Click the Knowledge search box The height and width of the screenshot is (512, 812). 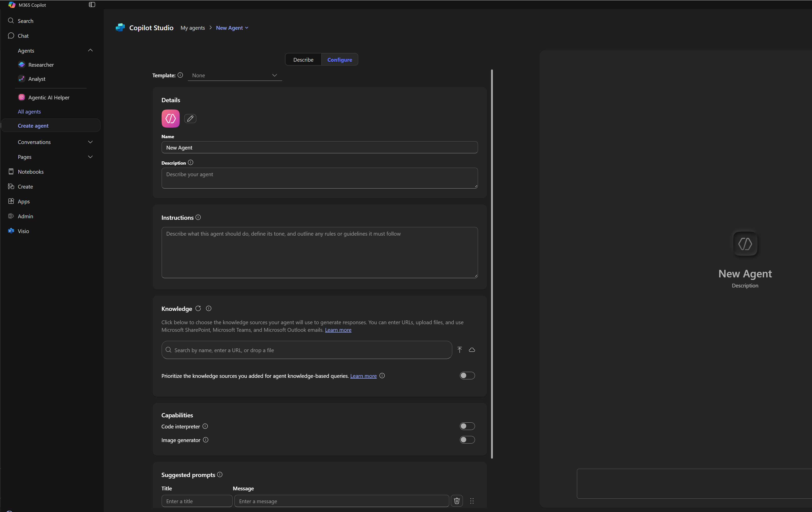(307, 350)
